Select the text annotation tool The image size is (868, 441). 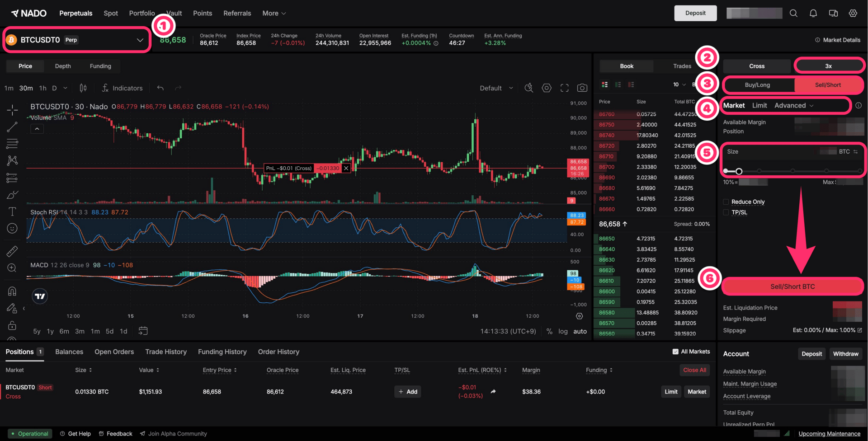tap(12, 211)
